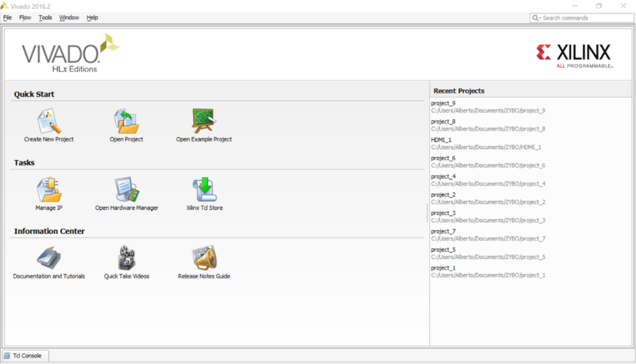Open the Hardware Manager
Viewport: 636px width, 364px height.
click(x=126, y=191)
